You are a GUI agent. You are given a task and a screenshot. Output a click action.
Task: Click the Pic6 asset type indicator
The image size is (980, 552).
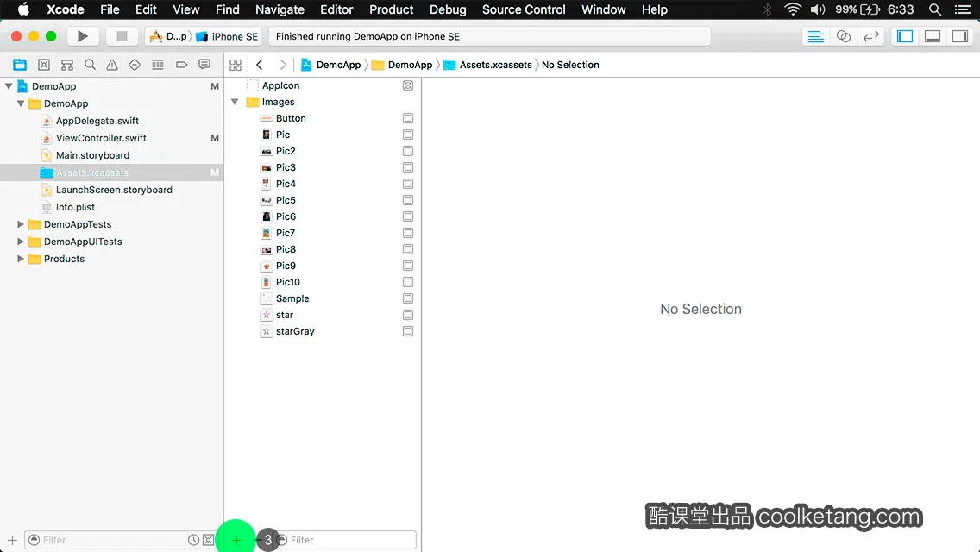tap(408, 216)
